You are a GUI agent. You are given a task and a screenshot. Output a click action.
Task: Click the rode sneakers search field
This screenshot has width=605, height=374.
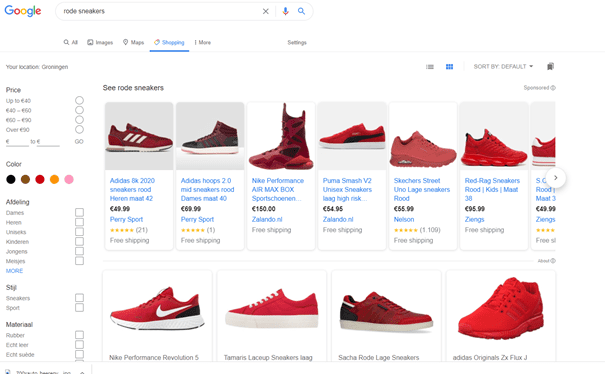click(x=160, y=11)
